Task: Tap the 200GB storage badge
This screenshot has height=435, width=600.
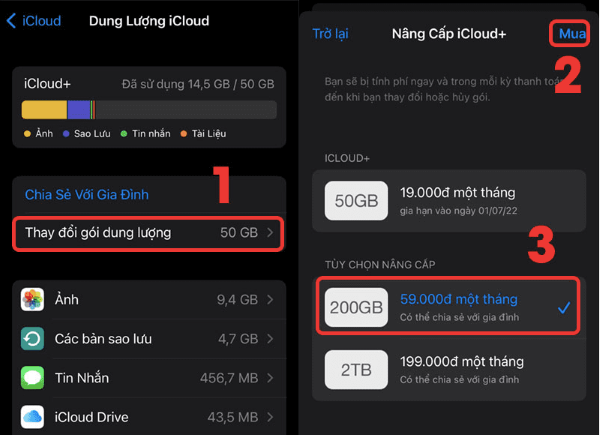Action: (357, 309)
